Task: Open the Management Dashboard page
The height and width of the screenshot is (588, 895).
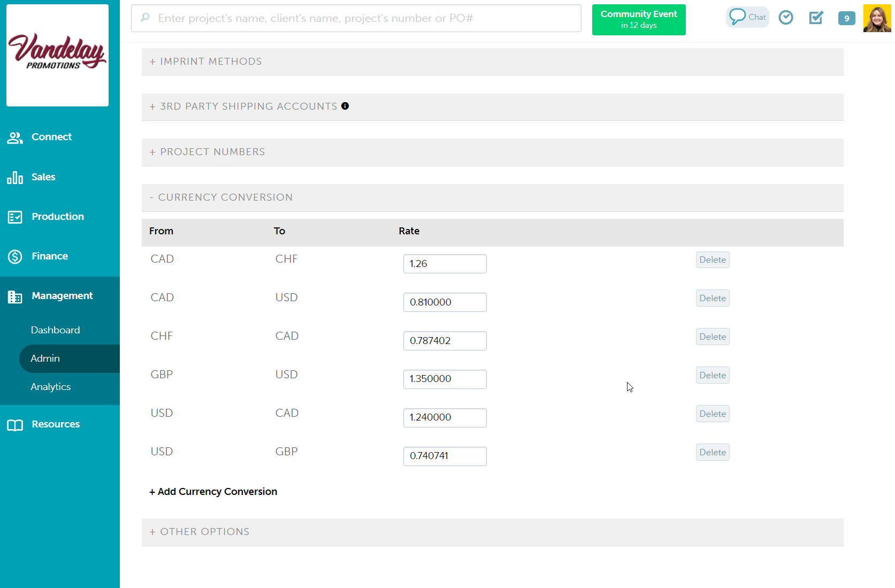Action: [x=55, y=330]
